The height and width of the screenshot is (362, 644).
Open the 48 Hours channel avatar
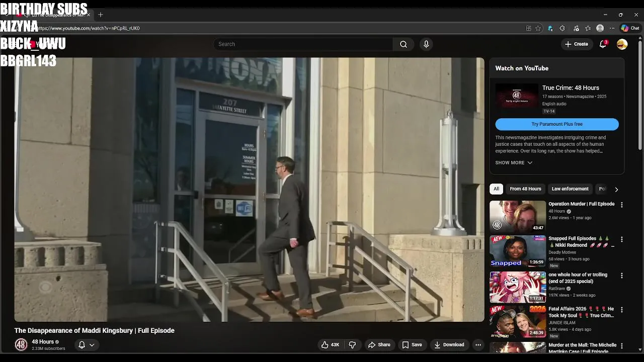21,345
